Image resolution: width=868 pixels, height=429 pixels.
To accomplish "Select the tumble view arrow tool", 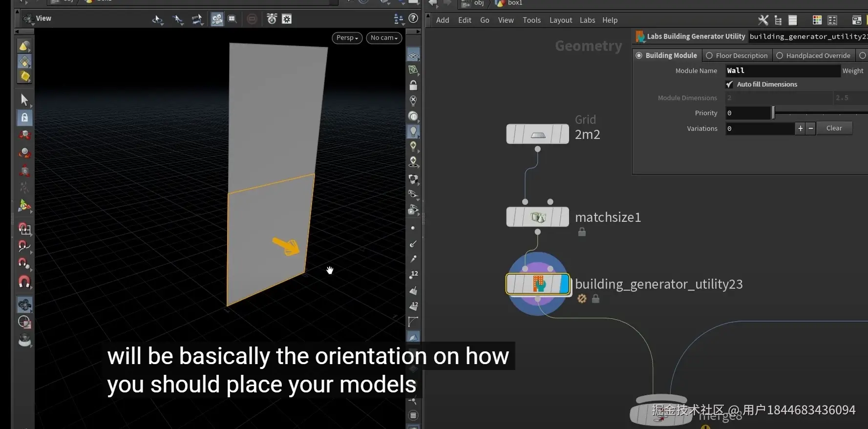I will [x=157, y=20].
